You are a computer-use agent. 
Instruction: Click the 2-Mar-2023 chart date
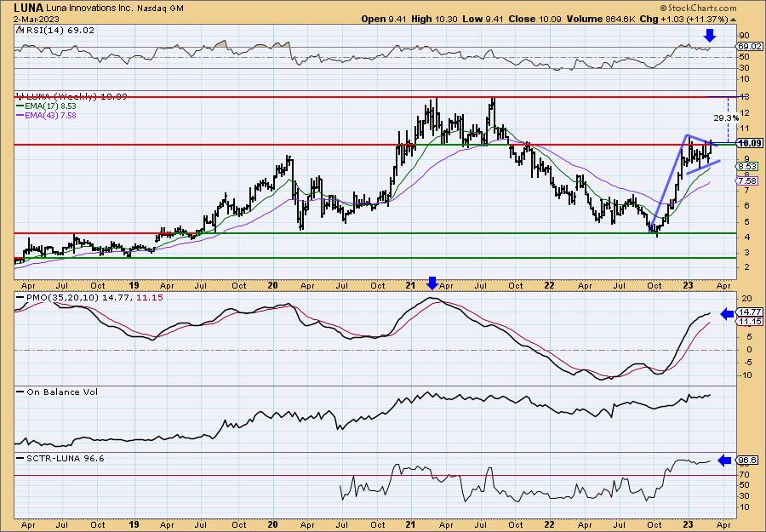tap(37, 19)
